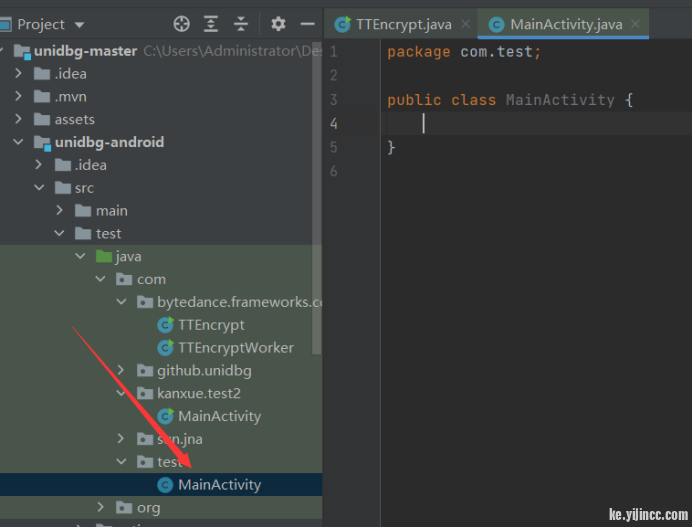Open the Project panel gear settings
This screenshot has width=693, height=527.
click(278, 24)
